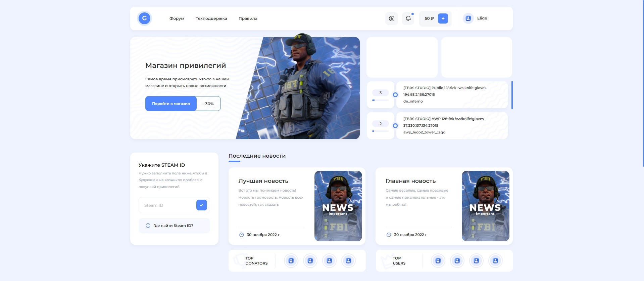Open the notifications bell
Viewport: 644px width, 281px height.
pyautogui.click(x=408, y=18)
